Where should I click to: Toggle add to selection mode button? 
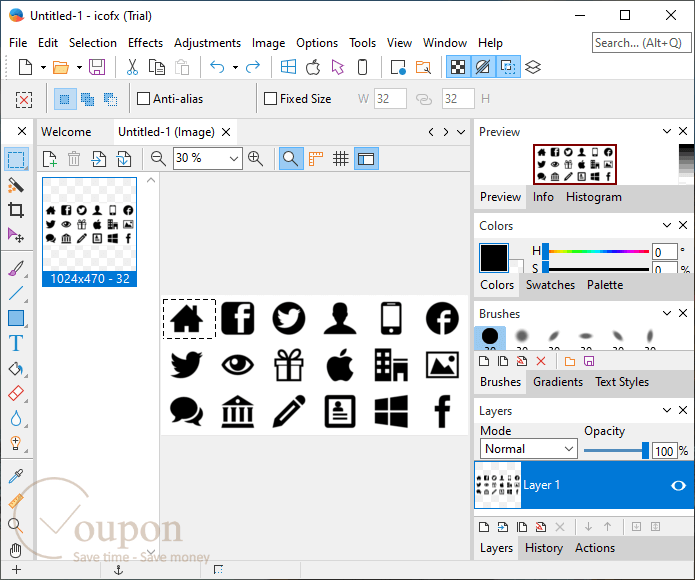[87, 99]
